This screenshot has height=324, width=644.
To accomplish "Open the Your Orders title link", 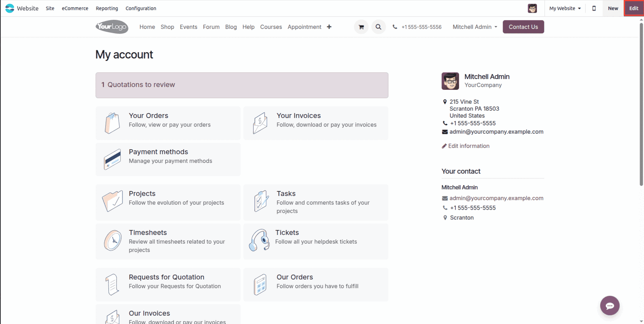I will tap(149, 116).
